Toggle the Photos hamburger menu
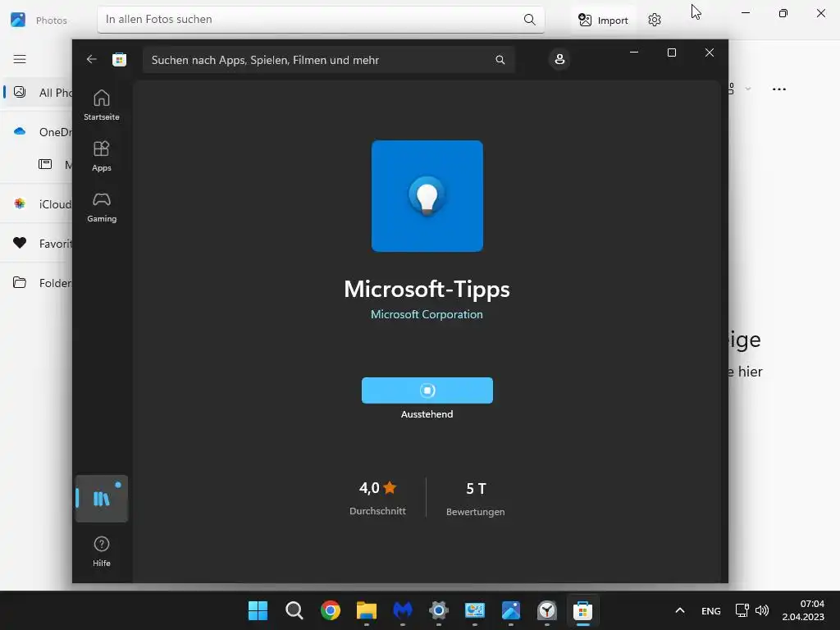The height and width of the screenshot is (630, 840). click(x=20, y=59)
